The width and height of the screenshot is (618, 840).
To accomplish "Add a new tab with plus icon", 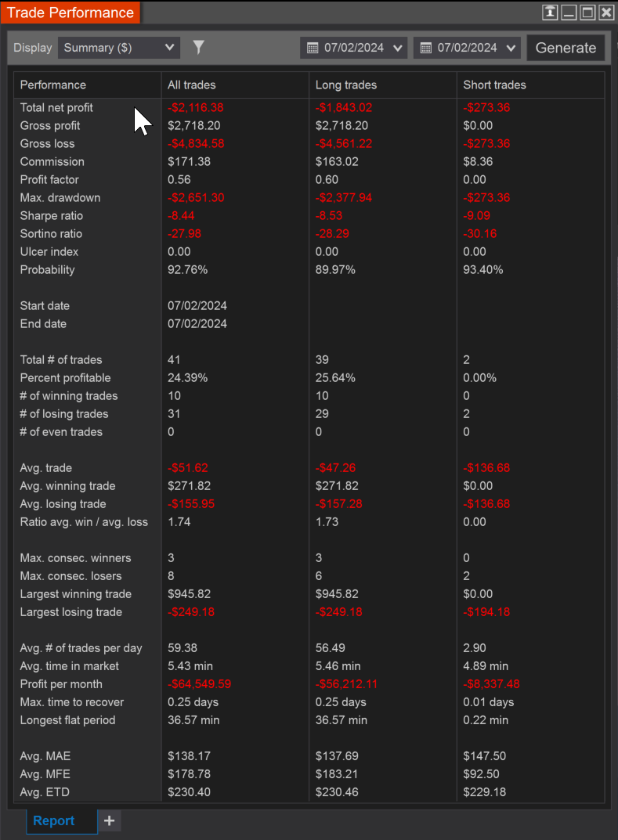I will click(x=110, y=820).
